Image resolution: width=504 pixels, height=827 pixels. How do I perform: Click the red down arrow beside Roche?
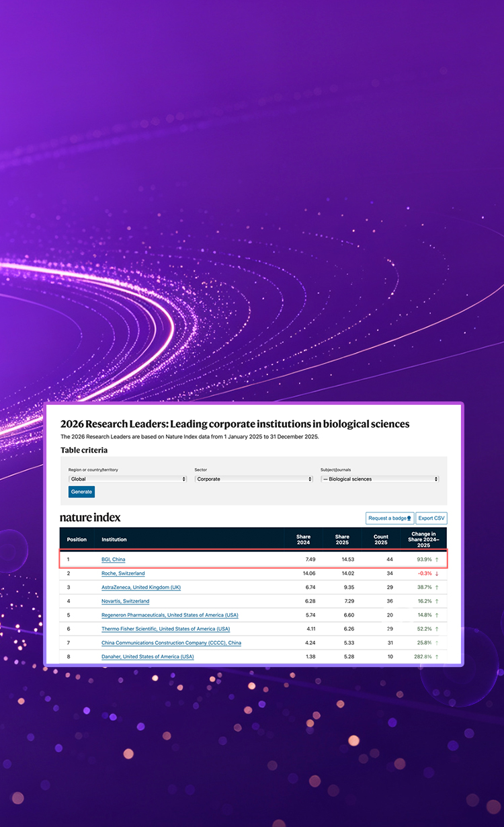tap(437, 574)
